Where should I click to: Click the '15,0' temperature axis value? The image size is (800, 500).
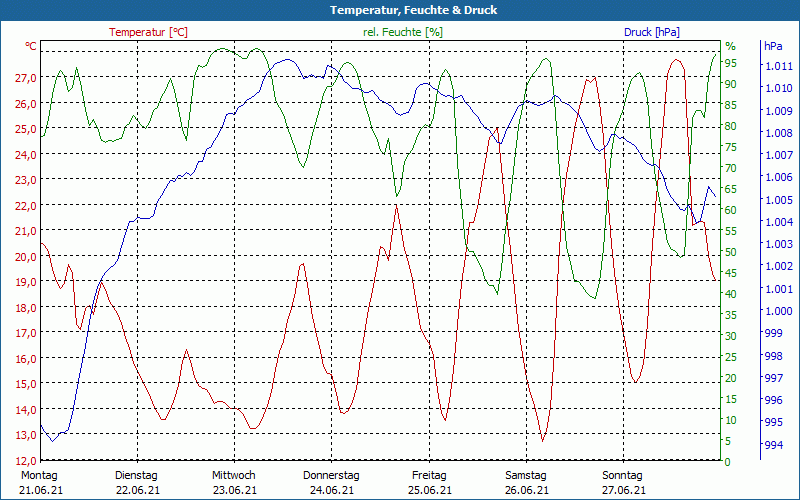pos(26,384)
